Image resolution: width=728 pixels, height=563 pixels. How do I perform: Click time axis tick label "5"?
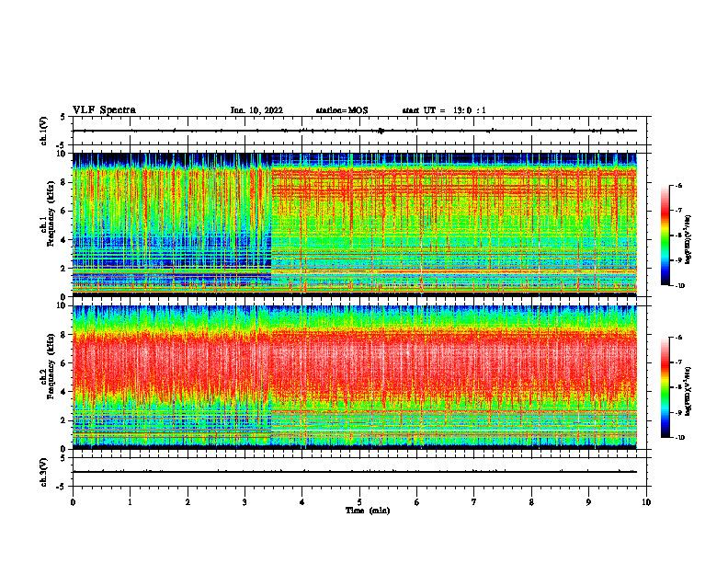coord(359,502)
